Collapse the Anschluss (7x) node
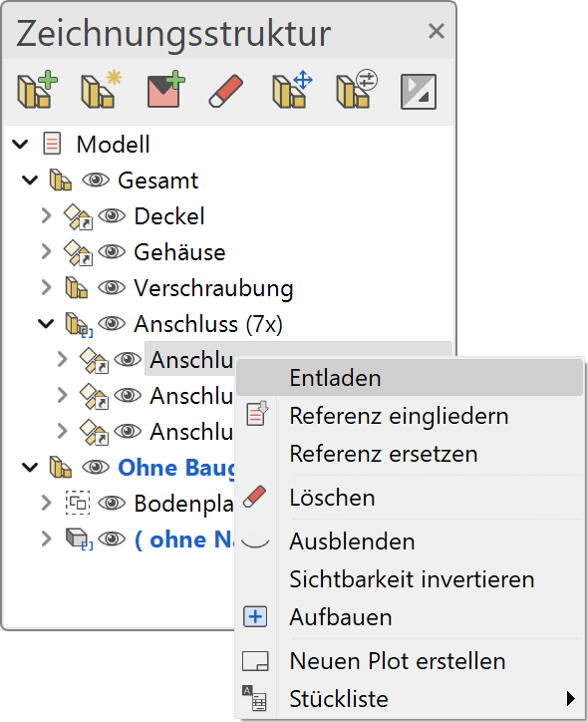The height and width of the screenshot is (722, 588). point(46,324)
